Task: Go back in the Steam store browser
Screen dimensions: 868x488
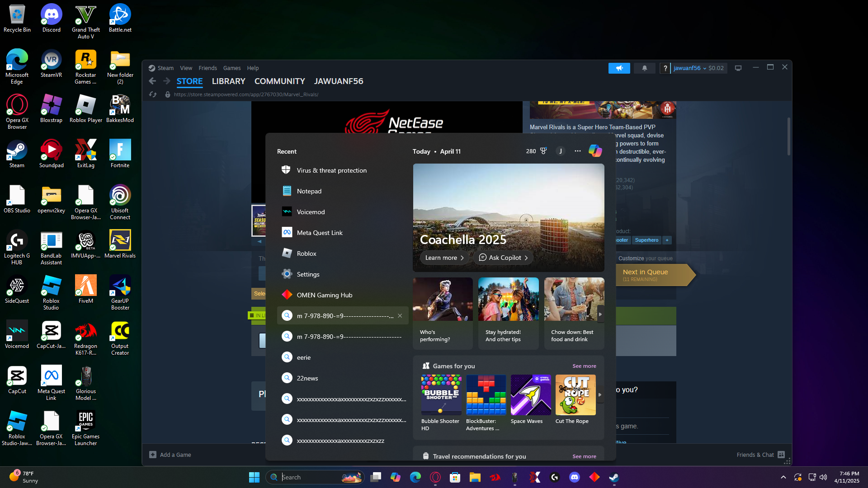Action: [152, 81]
